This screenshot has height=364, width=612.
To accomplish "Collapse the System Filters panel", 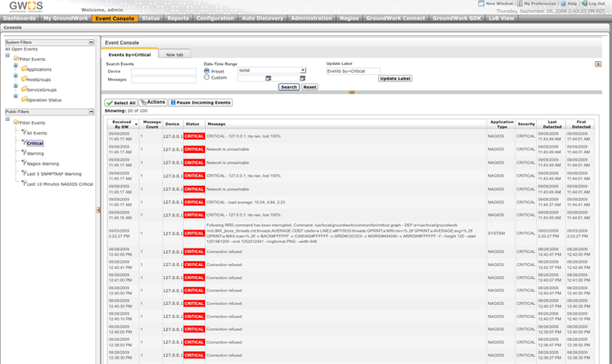I will click(91, 42).
